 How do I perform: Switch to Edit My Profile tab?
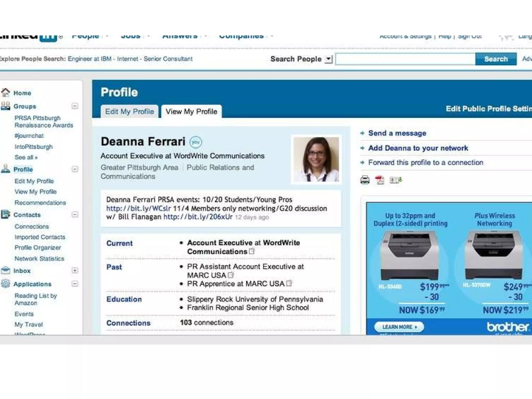click(x=129, y=111)
